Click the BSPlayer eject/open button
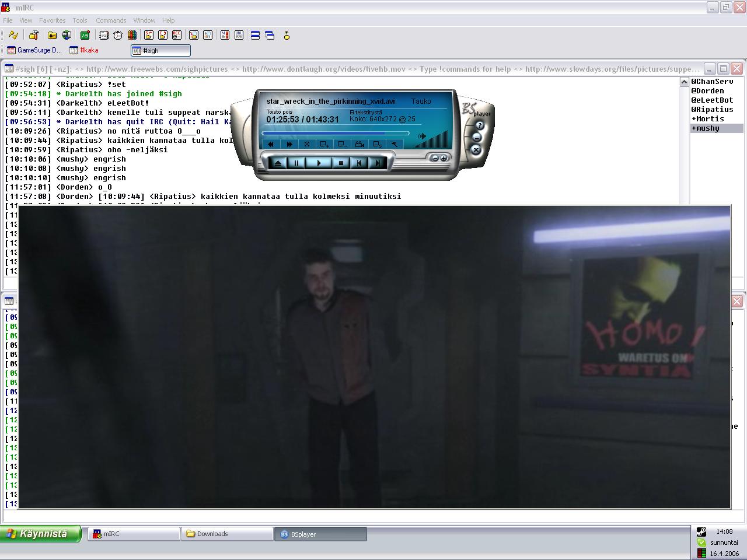The width and height of the screenshot is (747, 560). click(278, 163)
